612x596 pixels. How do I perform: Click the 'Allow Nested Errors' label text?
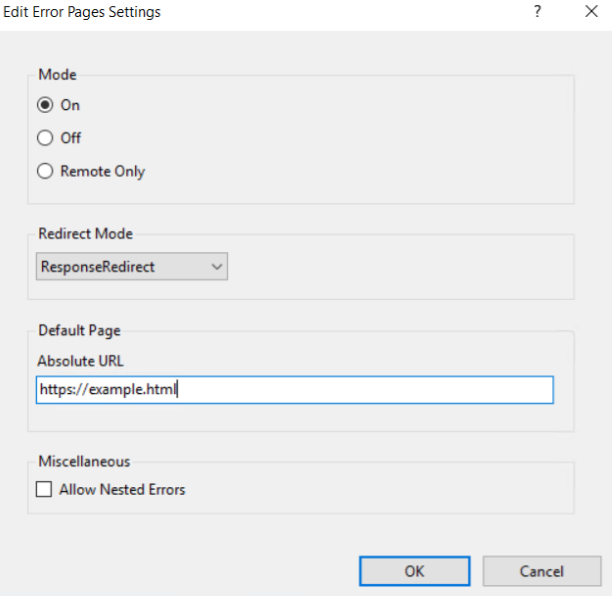click(x=122, y=490)
